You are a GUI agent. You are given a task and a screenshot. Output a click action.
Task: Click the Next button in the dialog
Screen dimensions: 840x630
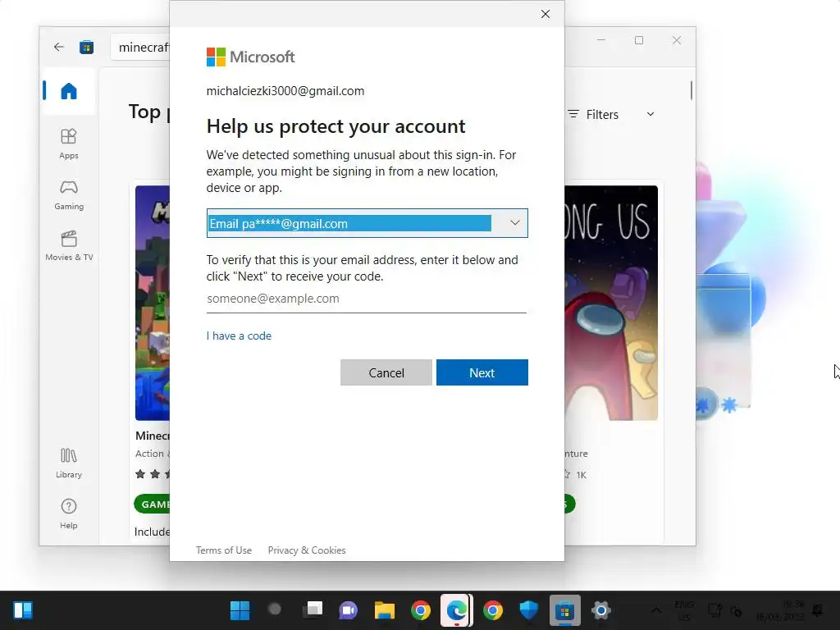click(482, 372)
